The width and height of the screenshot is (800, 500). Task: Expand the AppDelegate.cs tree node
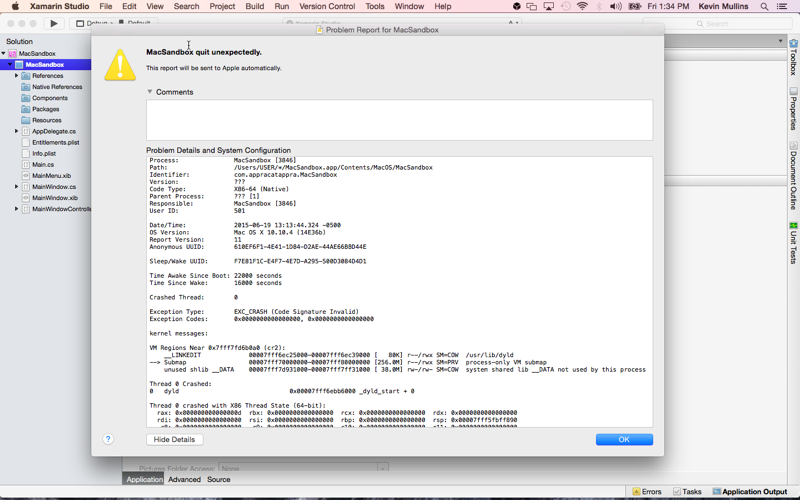click(x=16, y=131)
